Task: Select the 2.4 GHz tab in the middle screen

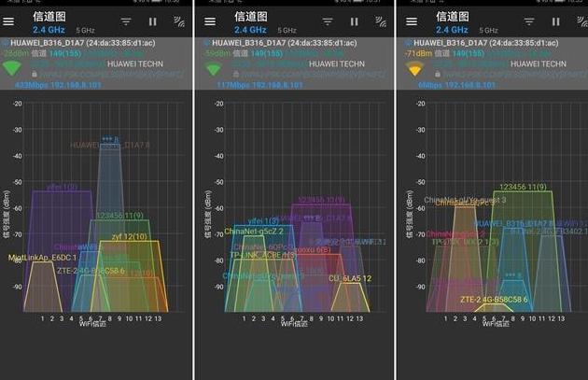Action: (250, 30)
